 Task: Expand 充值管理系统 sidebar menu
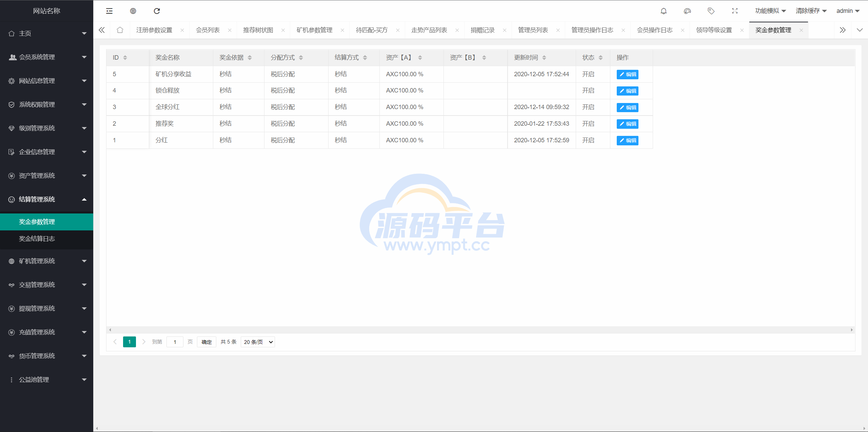click(x=46, y=332)
